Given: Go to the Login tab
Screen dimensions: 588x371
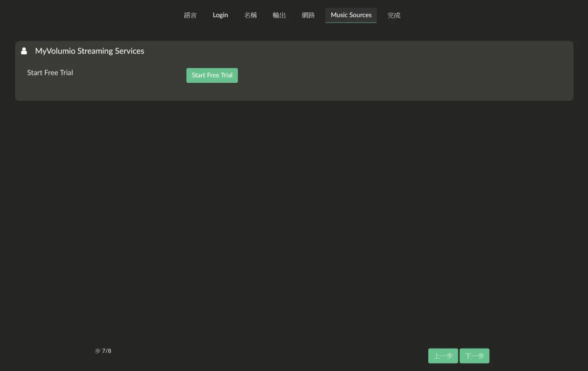Looking at the screenshot, I should coord(220,15).
